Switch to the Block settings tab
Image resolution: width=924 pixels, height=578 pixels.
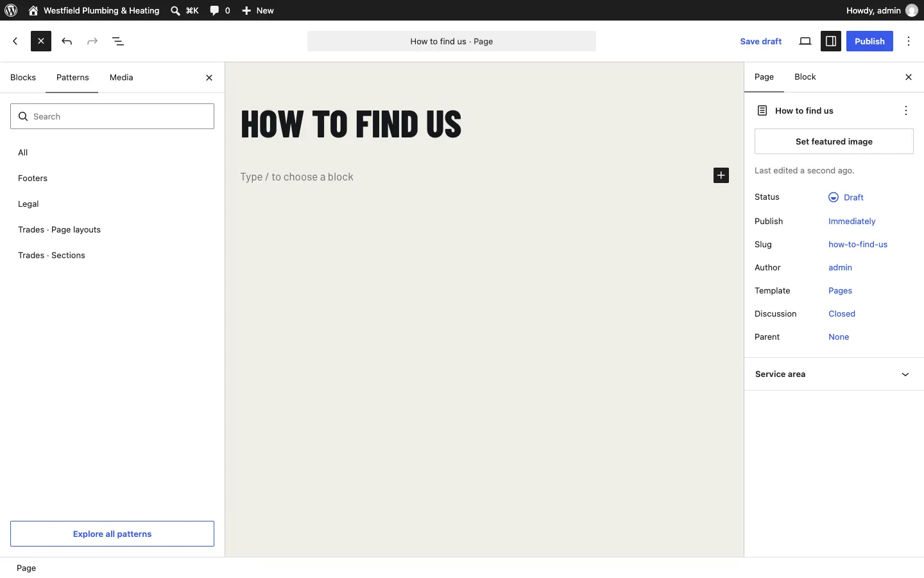click(805, 77)
